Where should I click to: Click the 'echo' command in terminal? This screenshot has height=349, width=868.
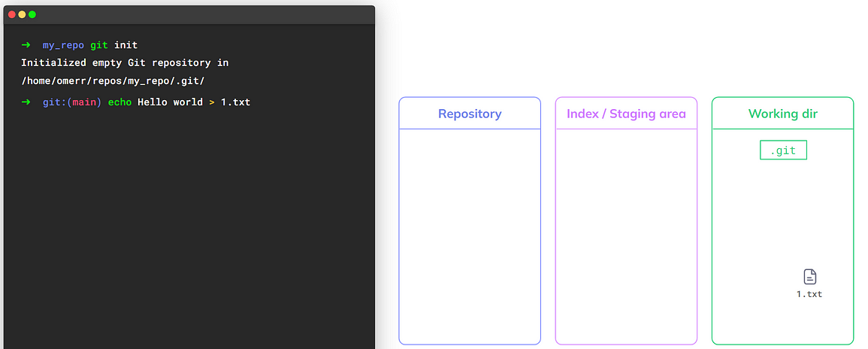click(119, 102)
